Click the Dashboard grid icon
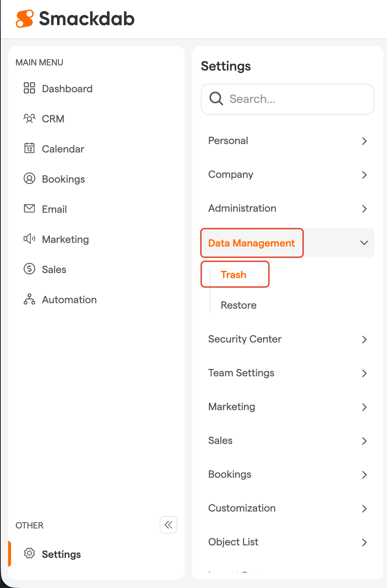Screen dimensions: 387x588 click(29, 88)
